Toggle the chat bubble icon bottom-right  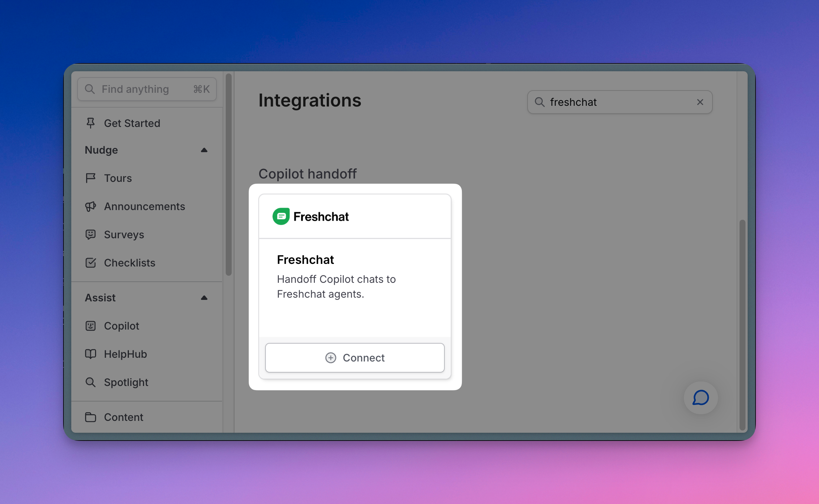pyautogui.click(x=701, y=398)
